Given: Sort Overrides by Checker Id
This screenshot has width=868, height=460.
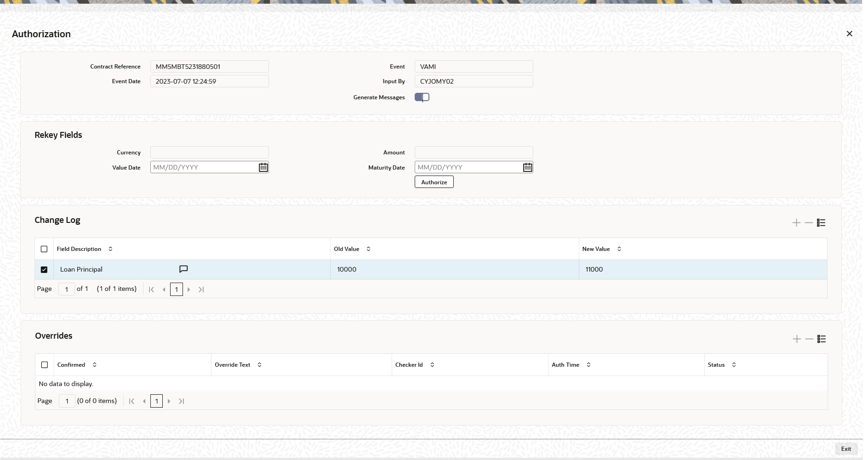Looking at the screenshot, I should click(432, 365).
